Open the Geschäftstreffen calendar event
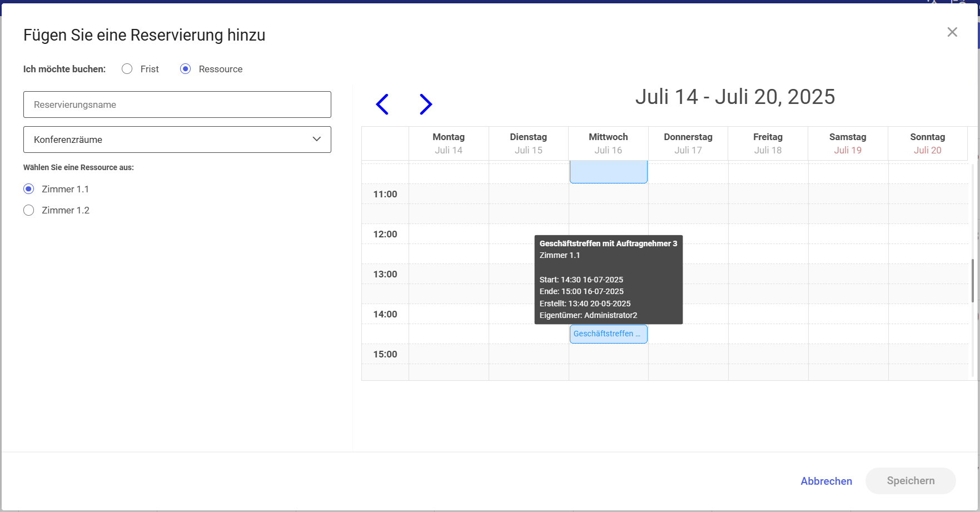980x512 pixels. (608, 334)
